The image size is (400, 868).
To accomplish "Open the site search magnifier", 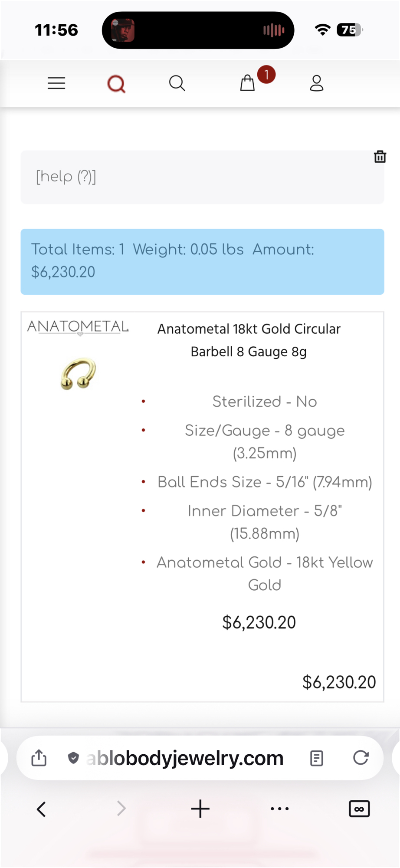I will pos(177,83).
